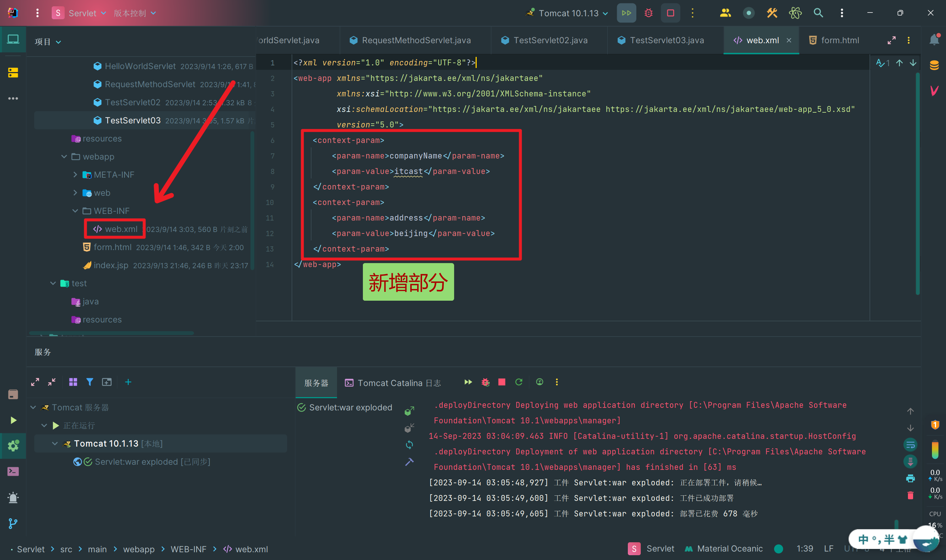The image size is (946, 560).
Task: Collapse the WEB-INF folder in tree
Action: coord(75,211)
